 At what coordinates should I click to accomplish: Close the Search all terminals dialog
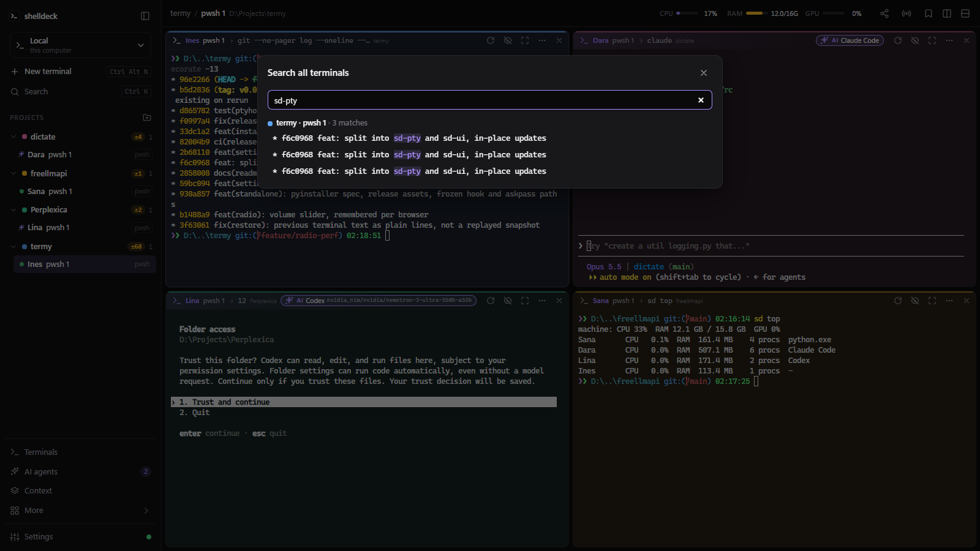coord(704,73)
